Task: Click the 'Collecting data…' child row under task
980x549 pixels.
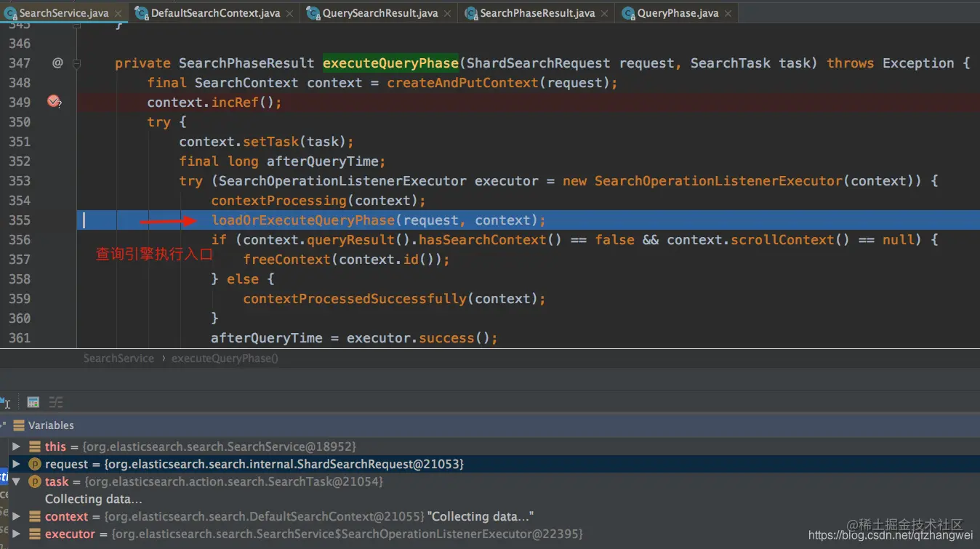Action: (93, 499)
